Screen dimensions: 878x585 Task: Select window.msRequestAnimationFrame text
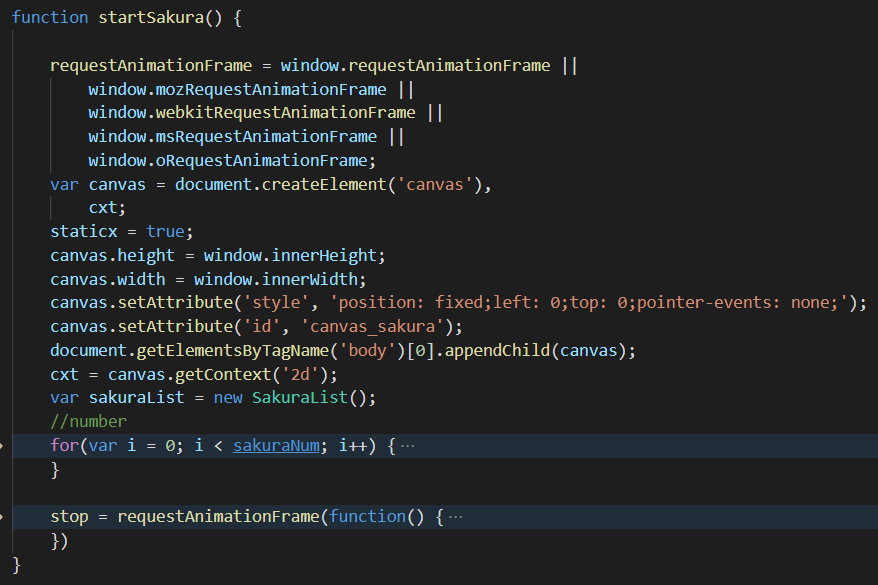coord(232,137)
